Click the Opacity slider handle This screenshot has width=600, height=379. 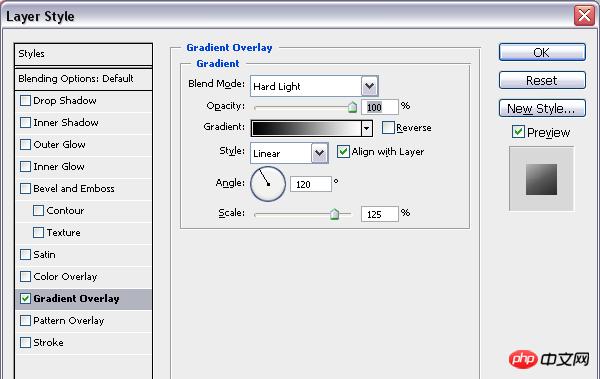point(352,108)
